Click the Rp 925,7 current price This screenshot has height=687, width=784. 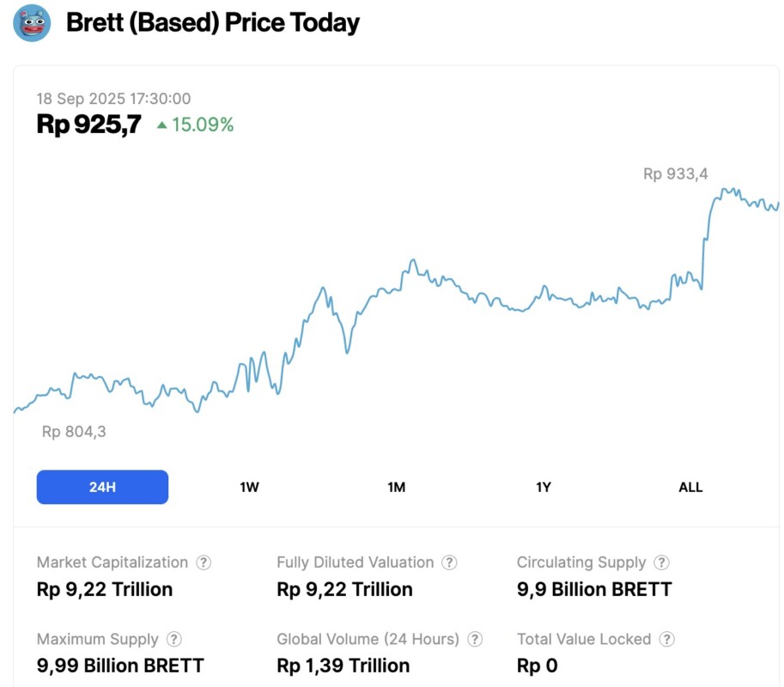[x=88, y=125]
